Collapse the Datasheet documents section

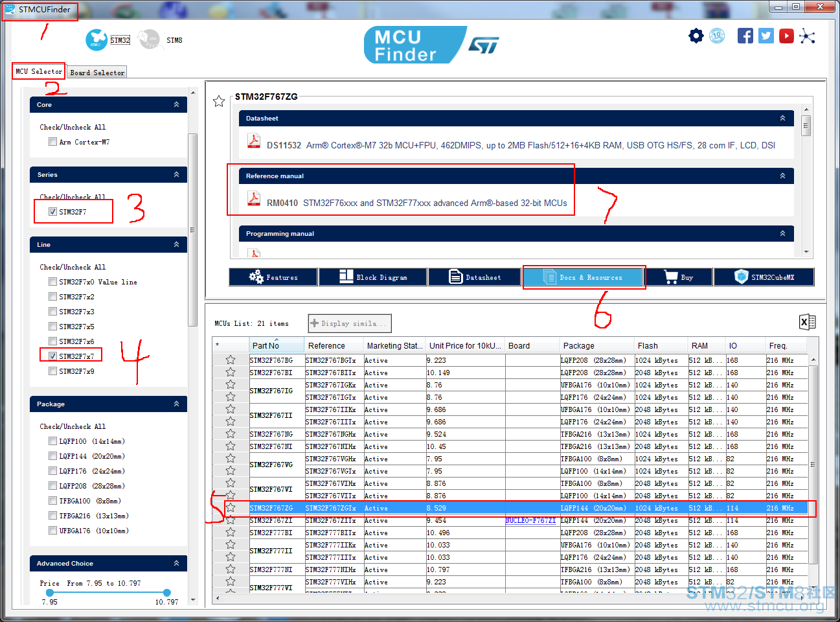pyautogui.click(x=782, y=118)
